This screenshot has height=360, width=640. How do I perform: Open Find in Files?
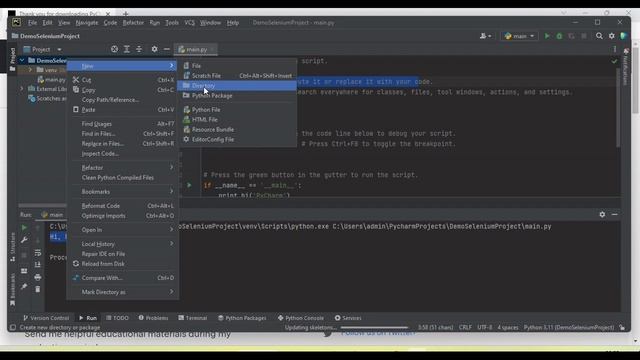(x=123, y=133)
